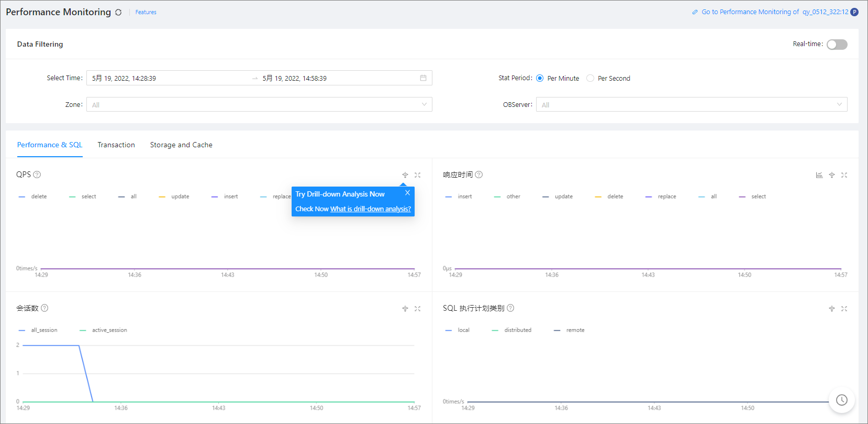Expand the 响应时间 chart to fullscreen
Image resolution: width=868 pixels, height=424 pixels.
tap(844, 175)
